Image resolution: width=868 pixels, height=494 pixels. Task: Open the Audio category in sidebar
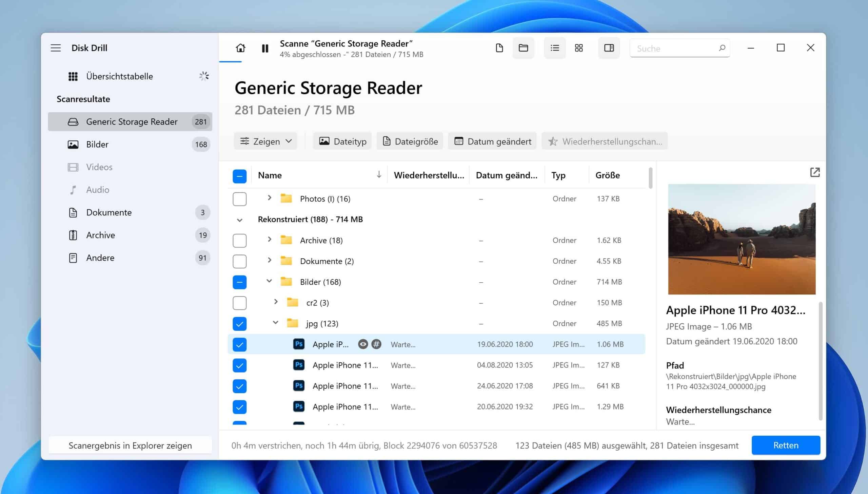point(130,190)
